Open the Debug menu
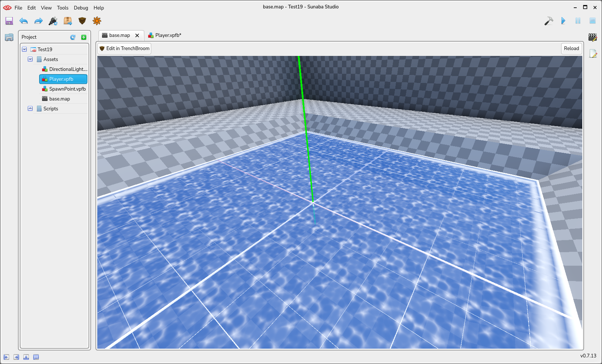Viewport: 602px width, 364px height. (x=81, y=8)
